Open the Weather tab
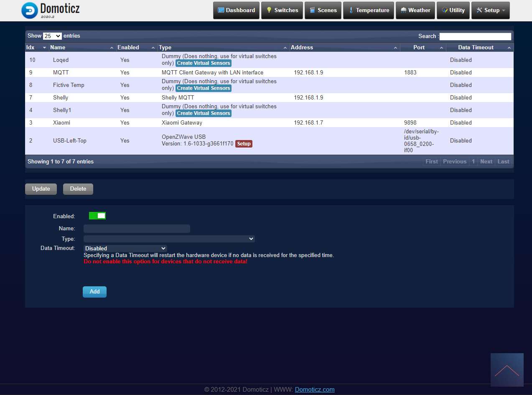The image size is (532, 395). 415,10
